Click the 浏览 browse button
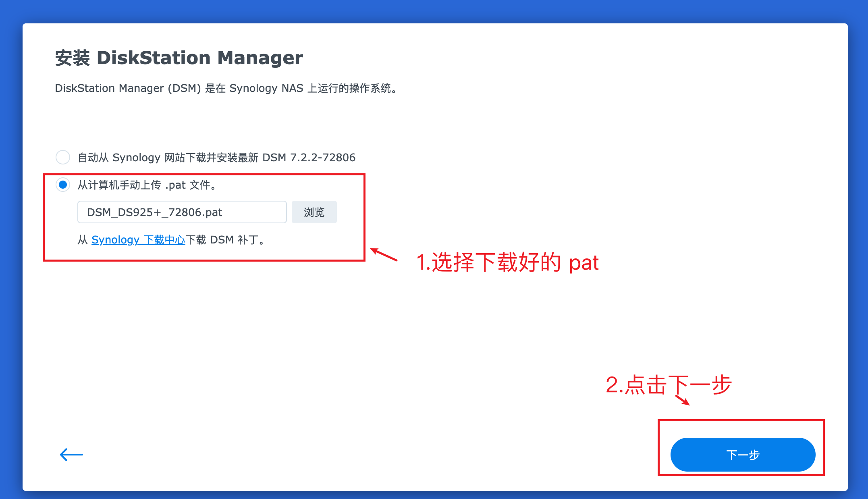Image resolution: width=868 pixels, height=499 pixels. pos(314,212)
